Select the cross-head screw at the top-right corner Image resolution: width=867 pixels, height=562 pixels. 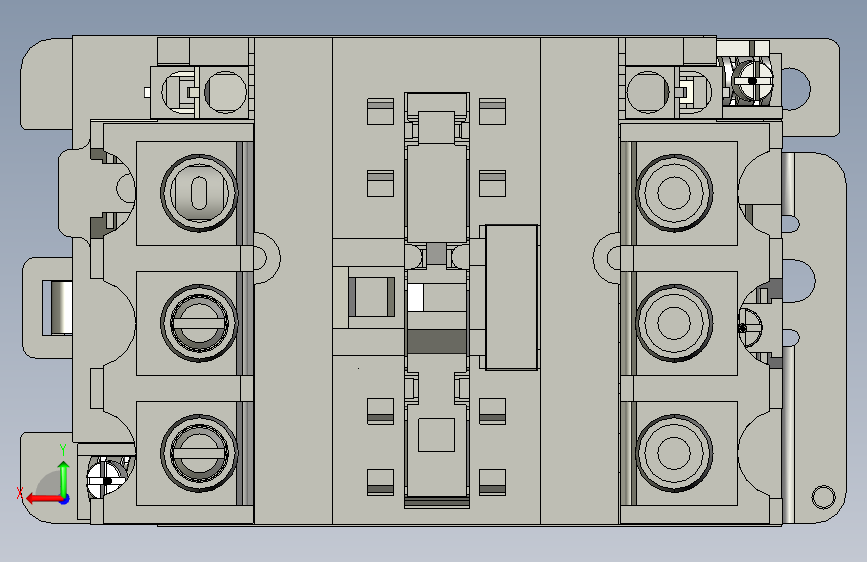pos(752,81)
